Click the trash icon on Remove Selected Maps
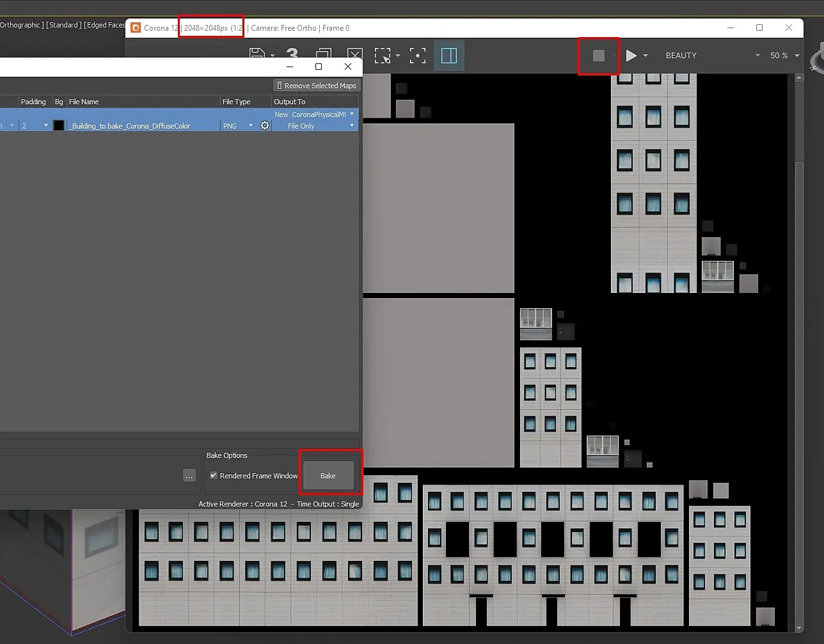The height and width of the screenshot is (644, 824). pyautogui.click(x=280, y=86)
